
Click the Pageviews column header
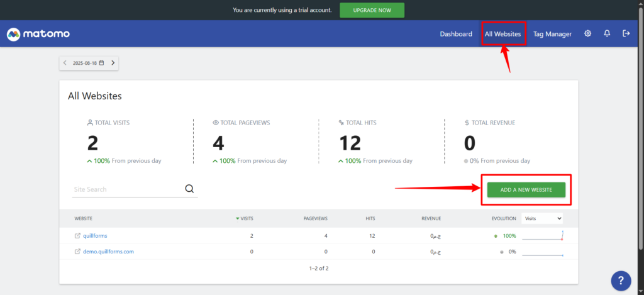click(316, 219)
